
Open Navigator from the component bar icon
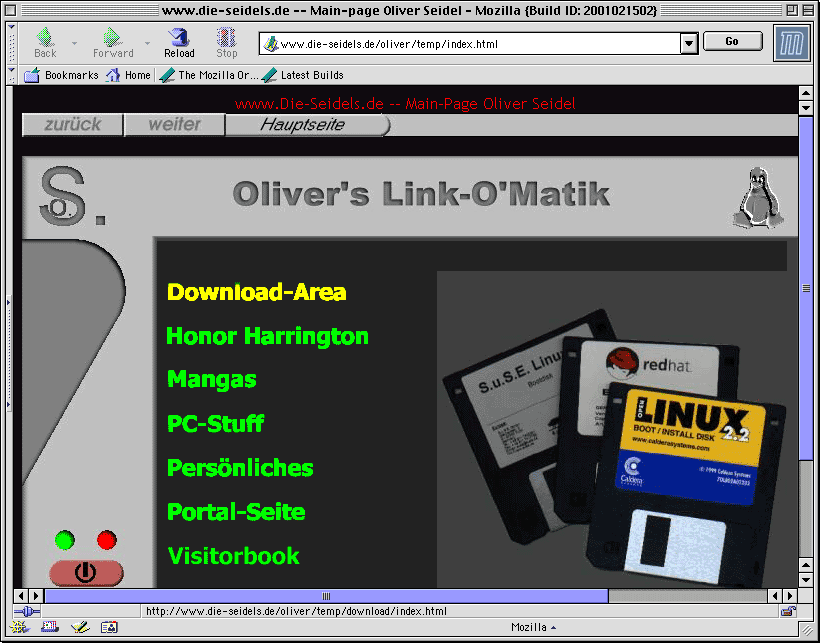20,627
